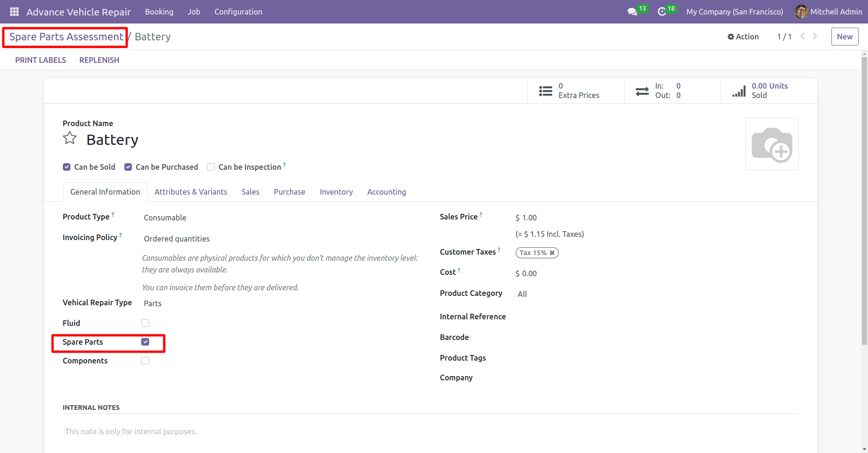Click into Product Tags field
Viewport: 868px width, 453px height.
click(x=657, y=358)
